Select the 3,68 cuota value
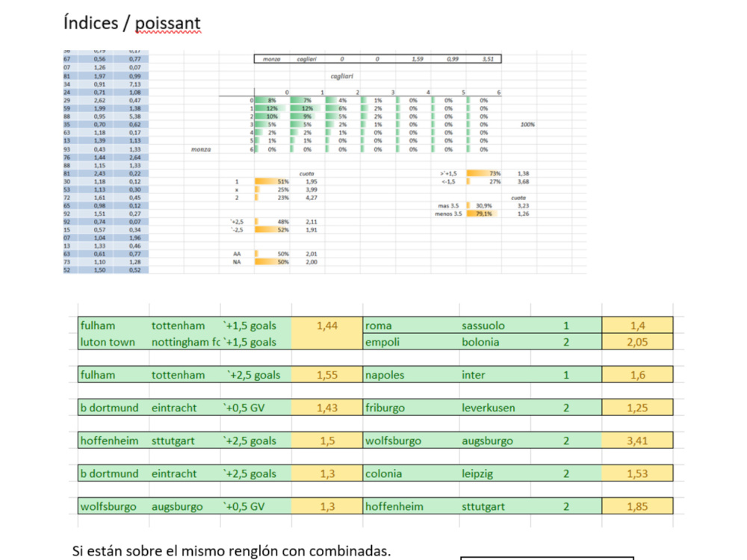Screen dimensions: 747x560 click(x=523, y=181)
